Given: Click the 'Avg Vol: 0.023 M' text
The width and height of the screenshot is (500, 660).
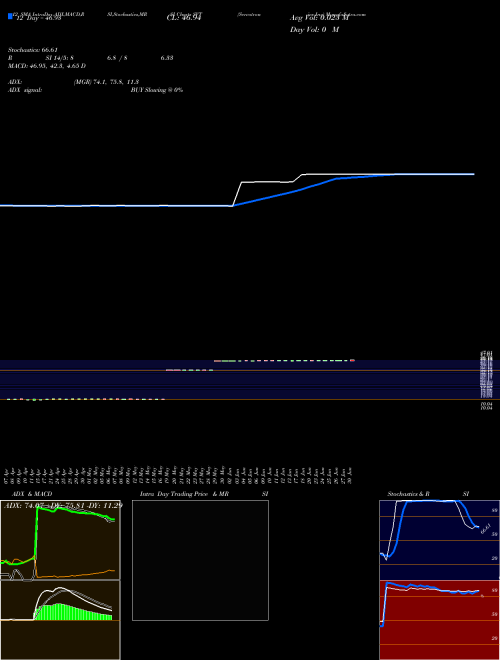Looking at the screenshot, I should (319, 18).
